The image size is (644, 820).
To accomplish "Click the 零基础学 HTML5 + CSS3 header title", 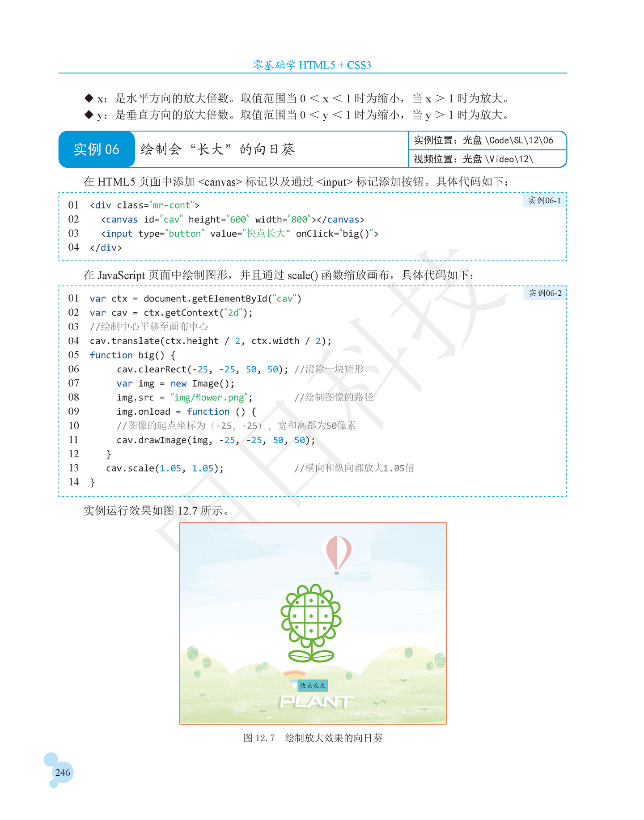I will (x=312, y=65).
